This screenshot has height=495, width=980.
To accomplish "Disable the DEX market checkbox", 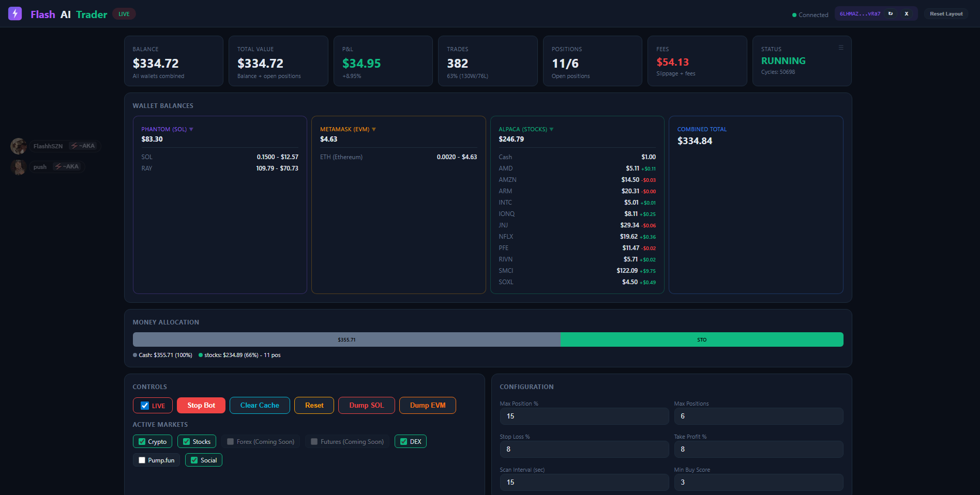I will pos(403,442).
